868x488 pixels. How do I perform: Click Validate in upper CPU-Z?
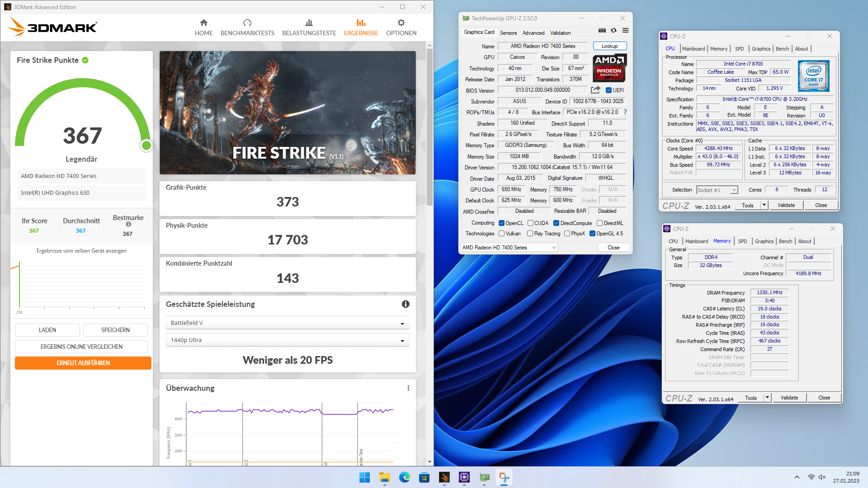pyautogui.click(x=786, y=205)
